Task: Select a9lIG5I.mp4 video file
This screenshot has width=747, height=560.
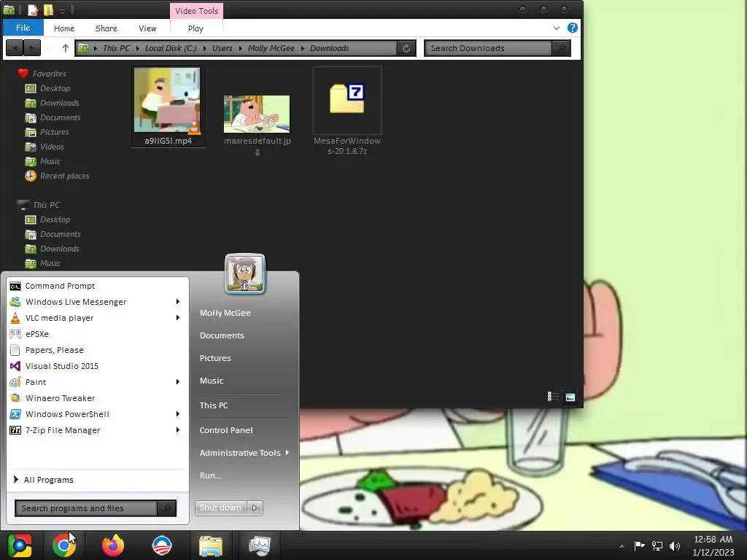Action: [x=168, y=106]
